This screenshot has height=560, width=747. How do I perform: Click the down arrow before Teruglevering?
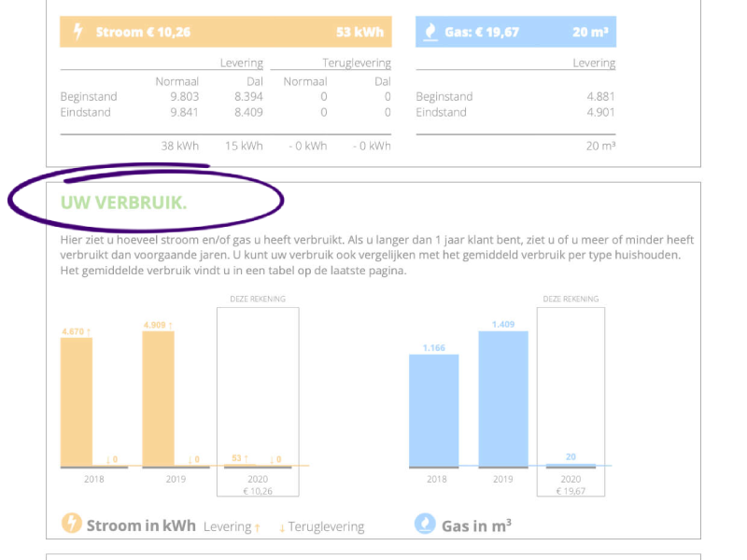283,525
